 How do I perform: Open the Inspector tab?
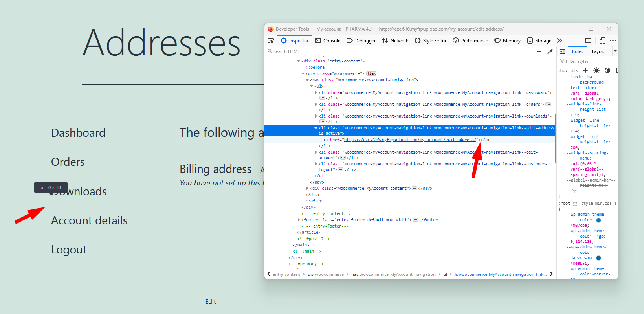295,40
